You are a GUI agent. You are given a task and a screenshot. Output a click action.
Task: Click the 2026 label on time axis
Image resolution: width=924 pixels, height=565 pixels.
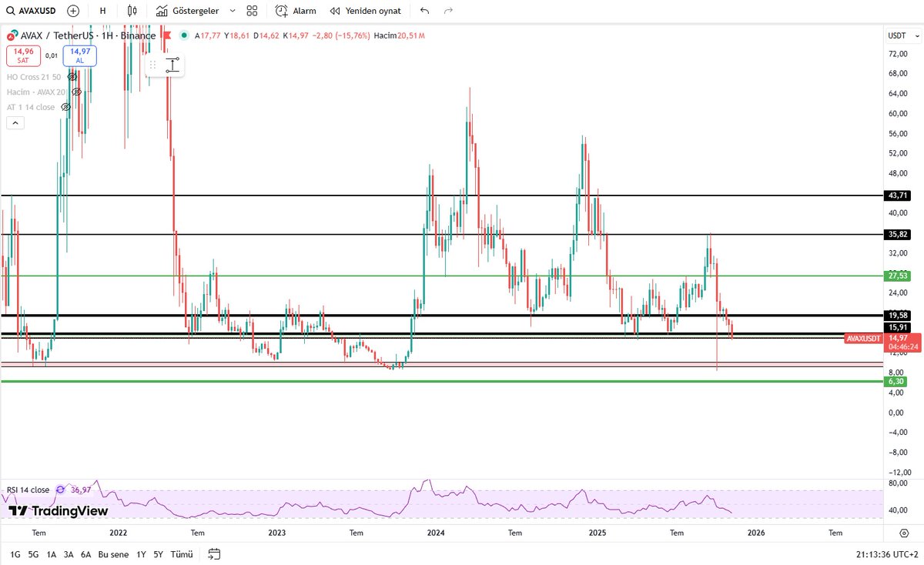tap(755, 532)
